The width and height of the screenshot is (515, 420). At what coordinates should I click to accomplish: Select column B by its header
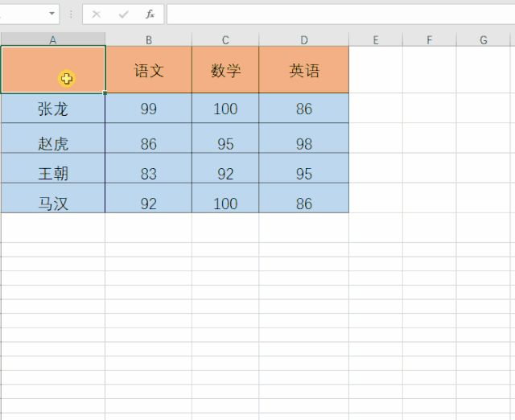(148, 39)
